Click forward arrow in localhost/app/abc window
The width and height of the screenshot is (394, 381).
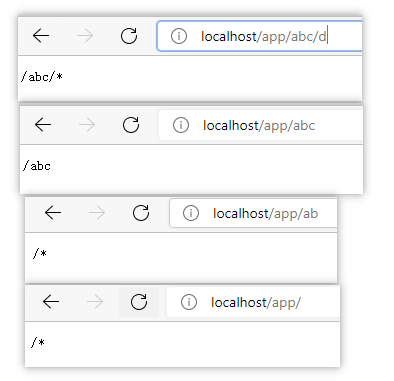87,125
